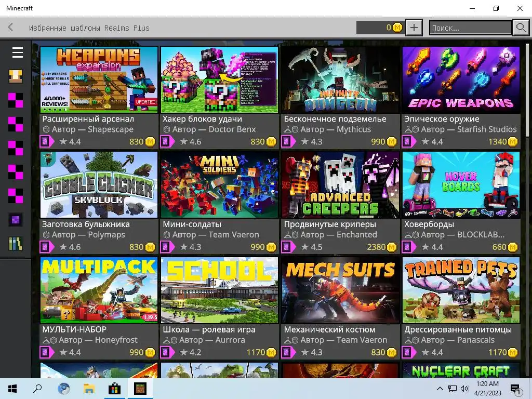Click the Realms Plus badge on Дрессированные питомцы
Image resolution: width=532 pixels, height=399 pixels.
click(x=409, y=352)
